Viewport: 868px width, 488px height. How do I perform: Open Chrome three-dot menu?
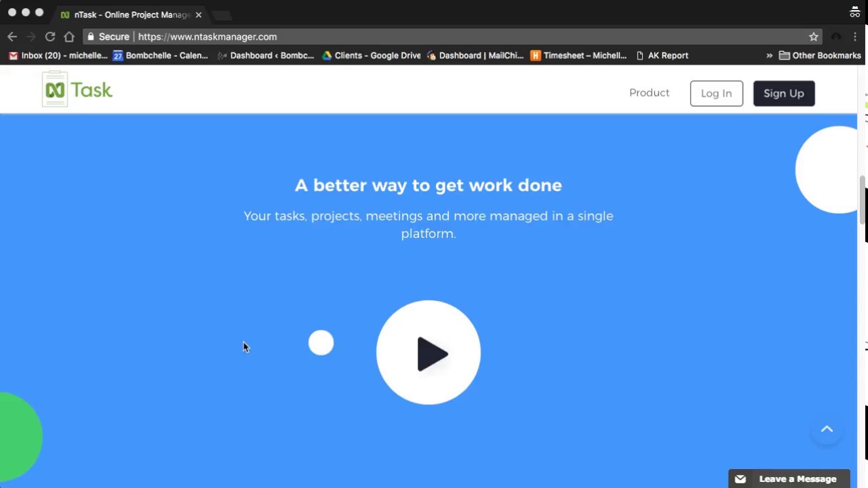click(x=855, y=37)
